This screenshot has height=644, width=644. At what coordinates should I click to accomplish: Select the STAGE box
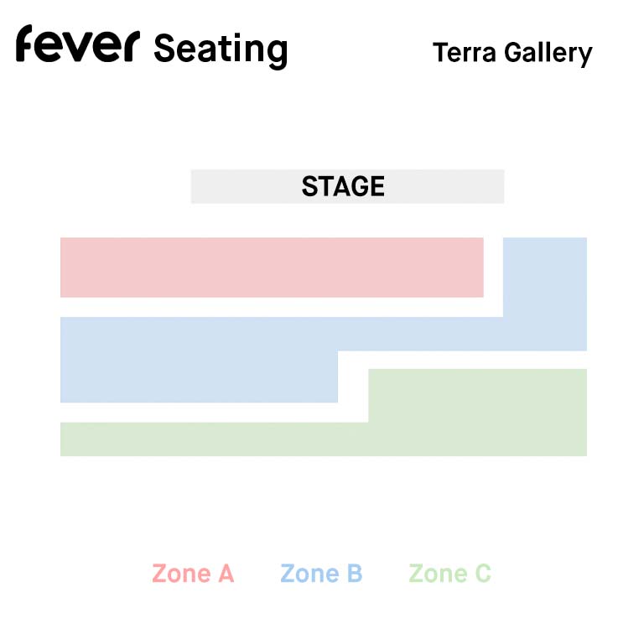[x=347, y=186]
